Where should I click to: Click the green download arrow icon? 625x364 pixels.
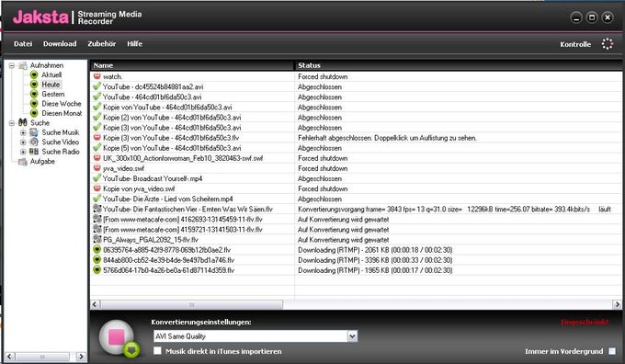click(x=131, y=349)
